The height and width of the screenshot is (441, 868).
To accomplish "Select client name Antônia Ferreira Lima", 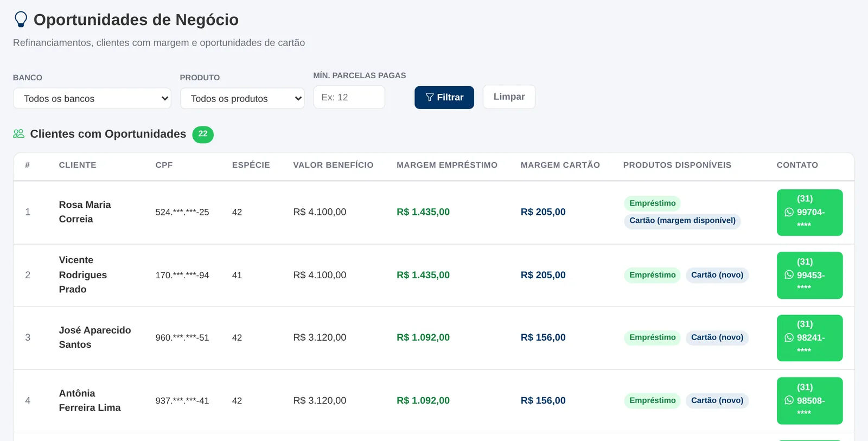I will point(90,400).
